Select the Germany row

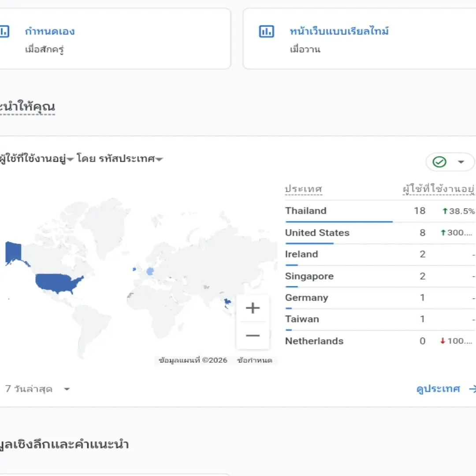tap(380, 298)
